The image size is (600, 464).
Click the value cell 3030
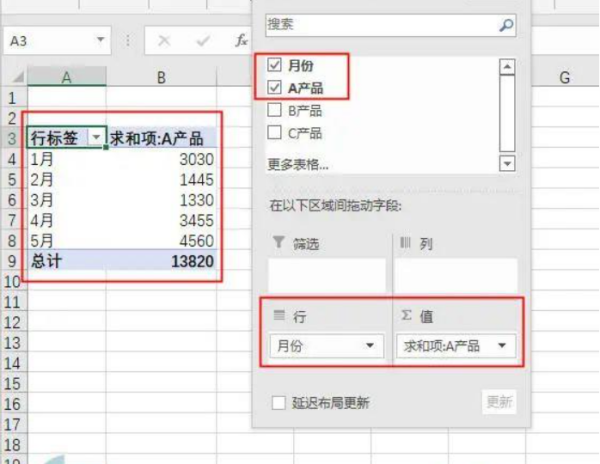161,159
